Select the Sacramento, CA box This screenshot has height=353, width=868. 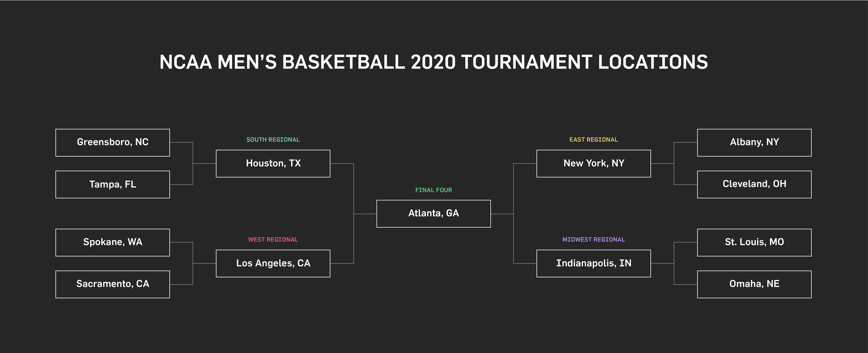pyautogui.click(x=112, y=284)
